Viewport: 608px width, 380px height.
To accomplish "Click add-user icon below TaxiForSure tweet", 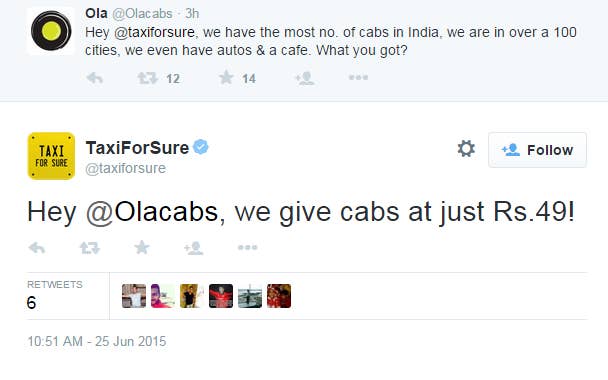I will 194,248.
